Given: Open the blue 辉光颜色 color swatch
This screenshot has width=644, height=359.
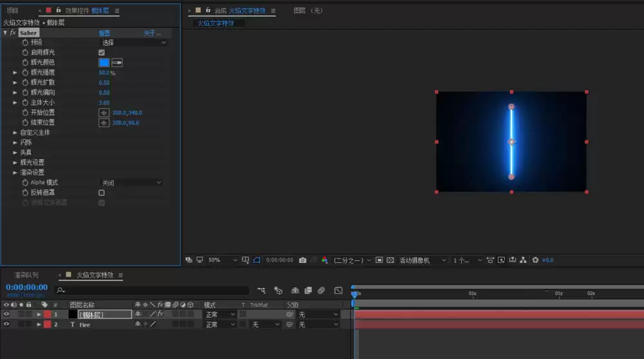Looking at the screenshot, I should click(104, 63).
